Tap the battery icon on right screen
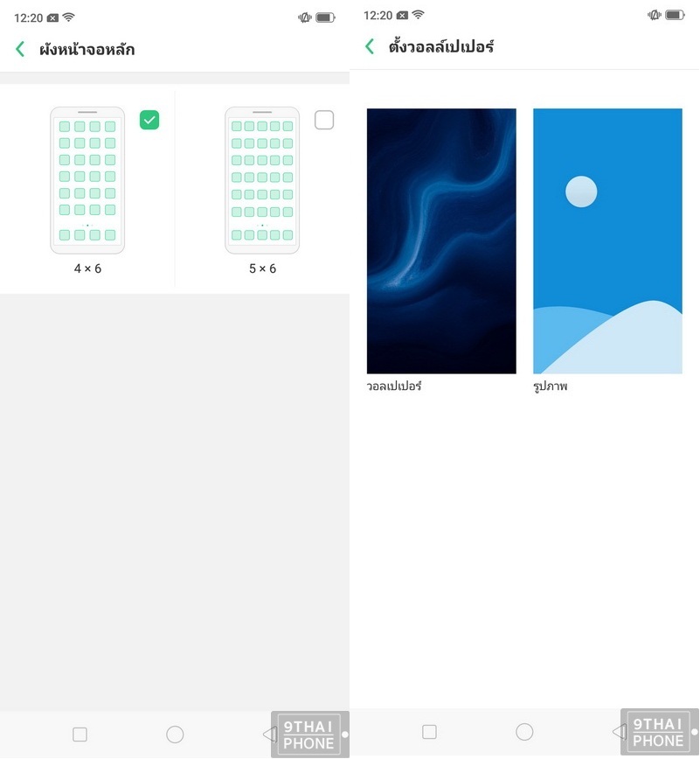 [675, 15]
